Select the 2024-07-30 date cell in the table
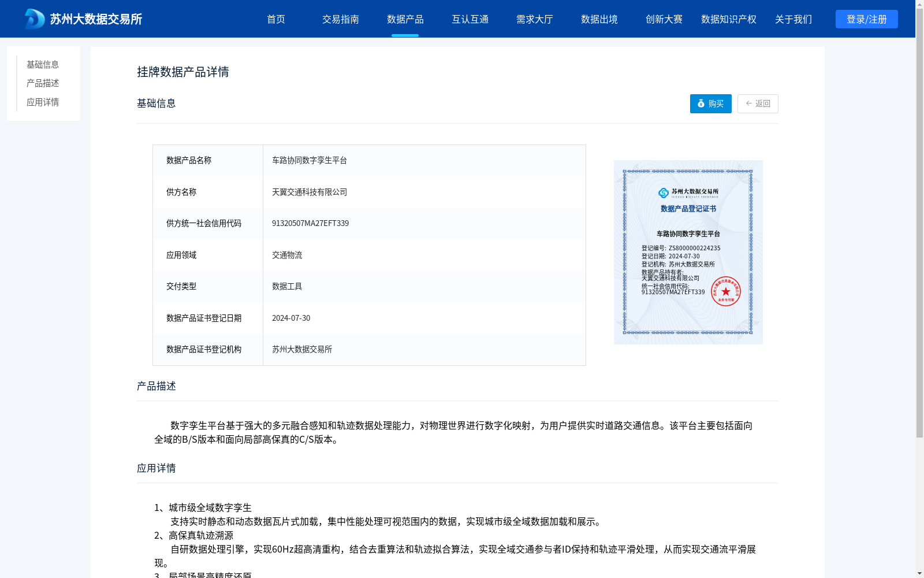 [x=424, y=318]
